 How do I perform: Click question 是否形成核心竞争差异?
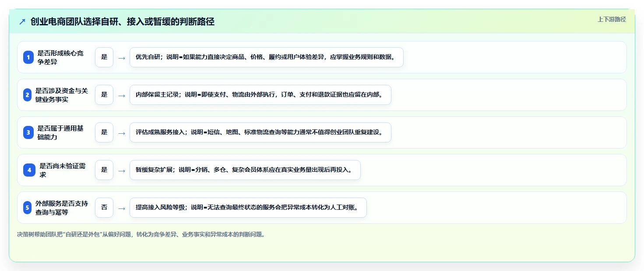[x=60, y=57]
